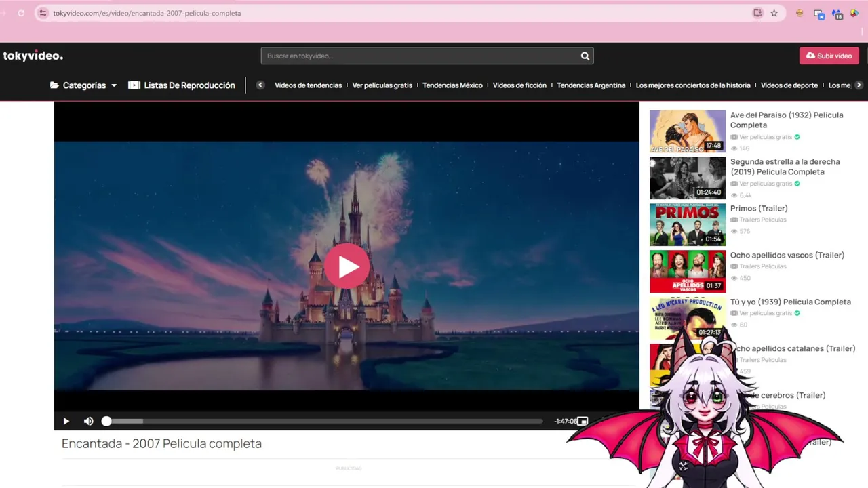This screenshot has height=488, width=868.
Task: Open Ver películas gratis tab
Action: pyautogui.click(x=382, y=85)
